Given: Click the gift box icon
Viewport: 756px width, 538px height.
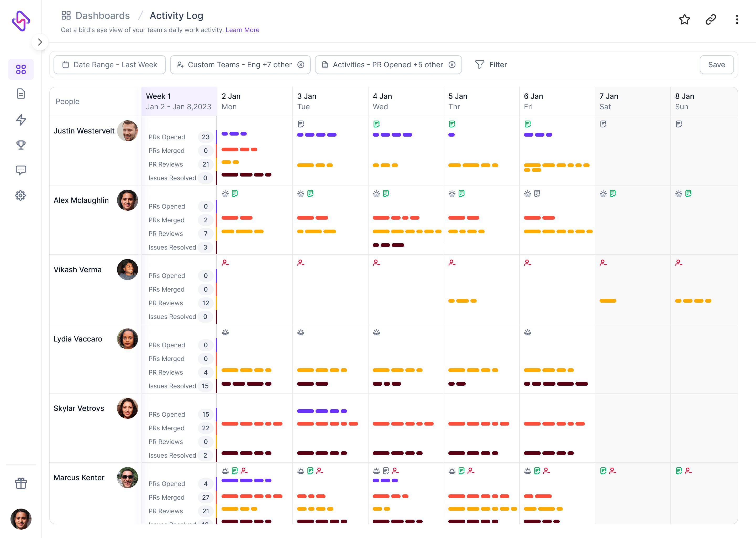Looking at the screenshot, I should click(x=21, y=483).
